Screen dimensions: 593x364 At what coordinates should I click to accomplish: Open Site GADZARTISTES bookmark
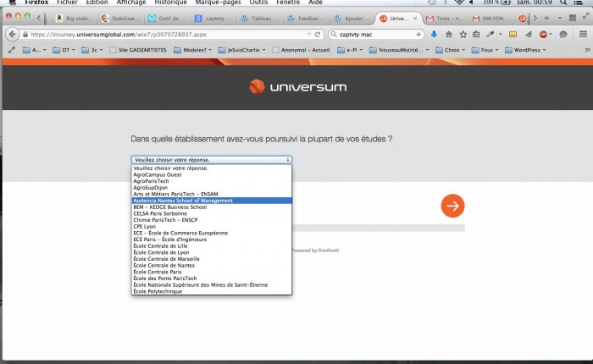pos(138,50)
